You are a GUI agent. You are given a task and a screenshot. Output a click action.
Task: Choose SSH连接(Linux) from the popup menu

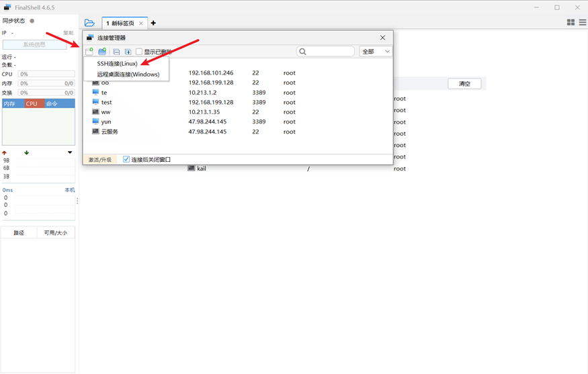tap(117, 64)
